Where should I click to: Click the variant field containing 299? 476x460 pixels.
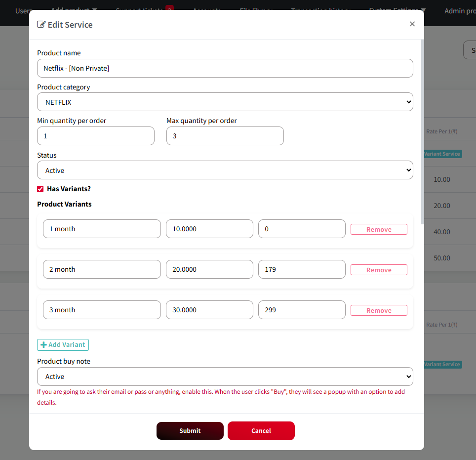tap(302, 310)
